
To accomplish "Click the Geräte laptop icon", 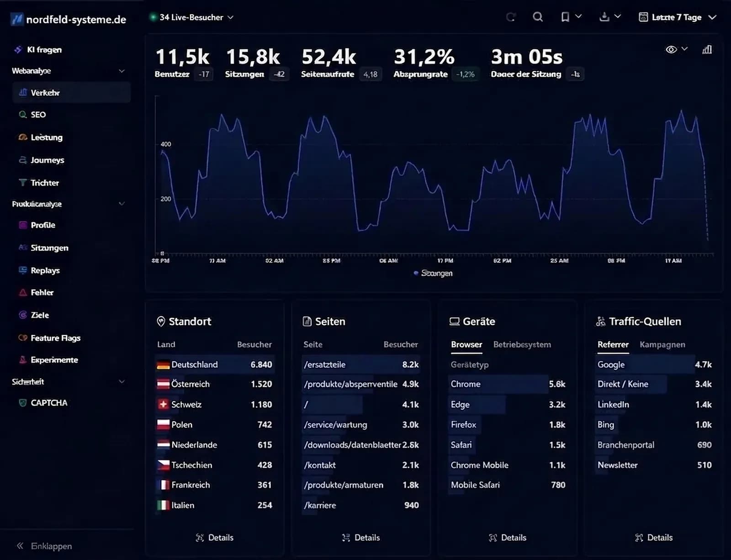I will 455,322.
